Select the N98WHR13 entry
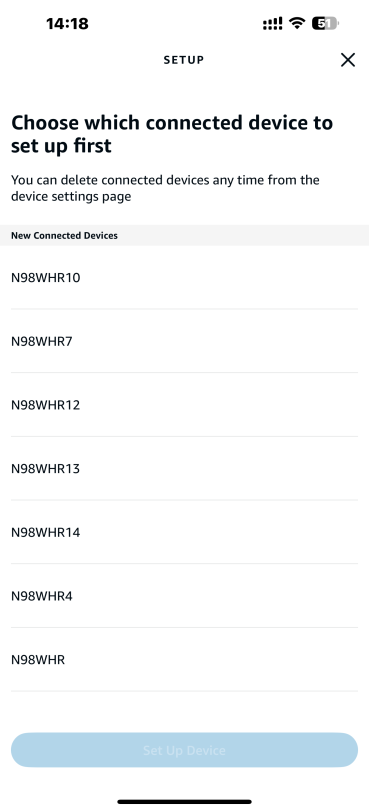Image resolution: width=369 pixels, height=809 pixels. [184, 468]
